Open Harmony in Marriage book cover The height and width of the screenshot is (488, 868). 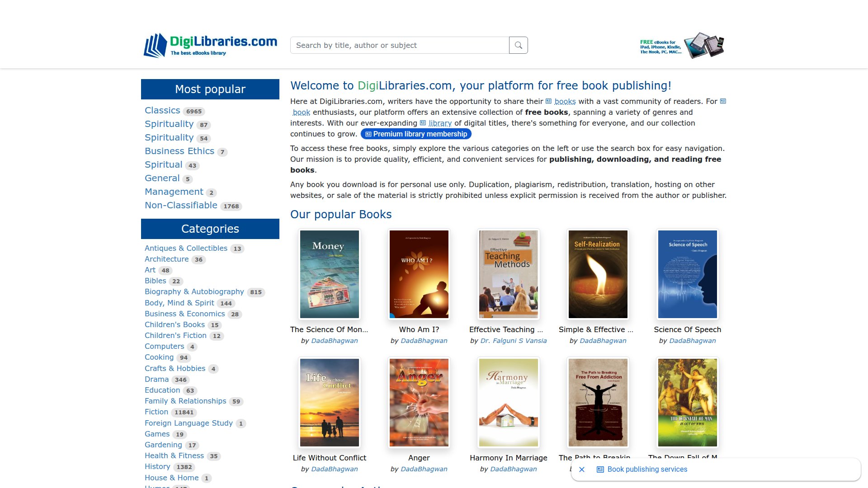coord(509,403)
